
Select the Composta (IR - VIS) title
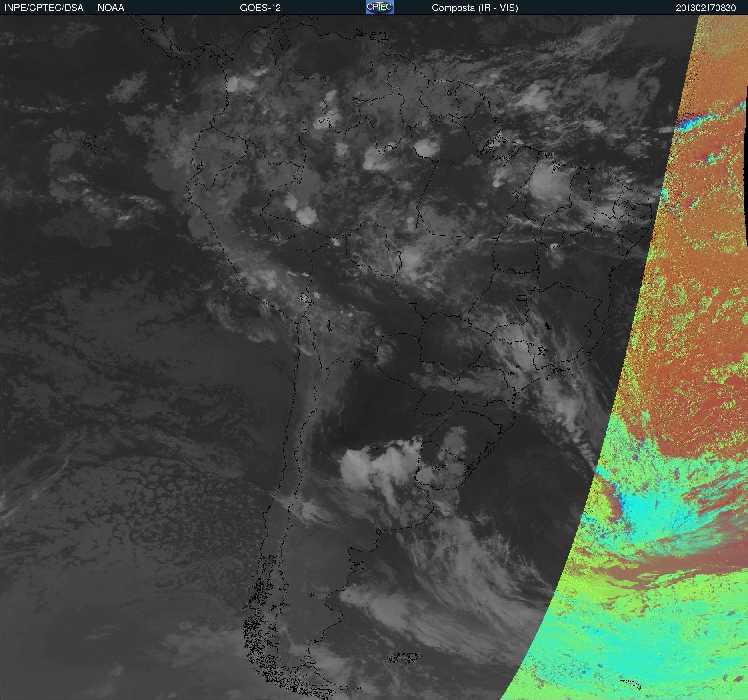[x=475, y=8]
